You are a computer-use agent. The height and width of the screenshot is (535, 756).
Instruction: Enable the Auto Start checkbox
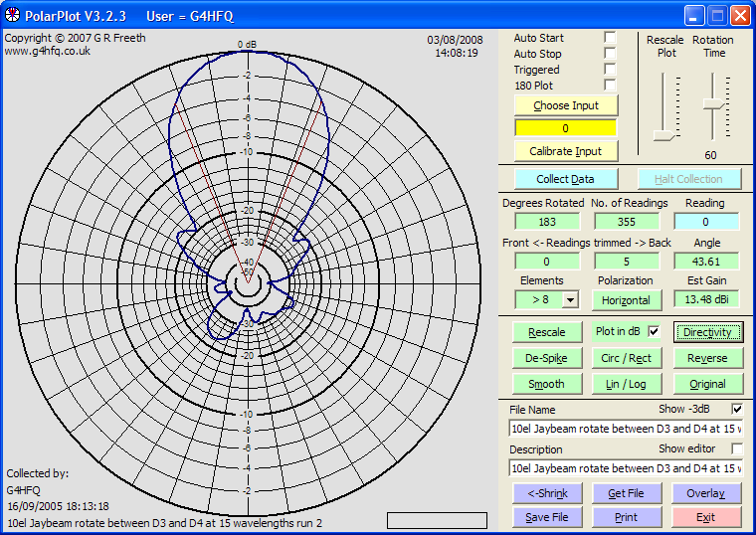[610, 37]
